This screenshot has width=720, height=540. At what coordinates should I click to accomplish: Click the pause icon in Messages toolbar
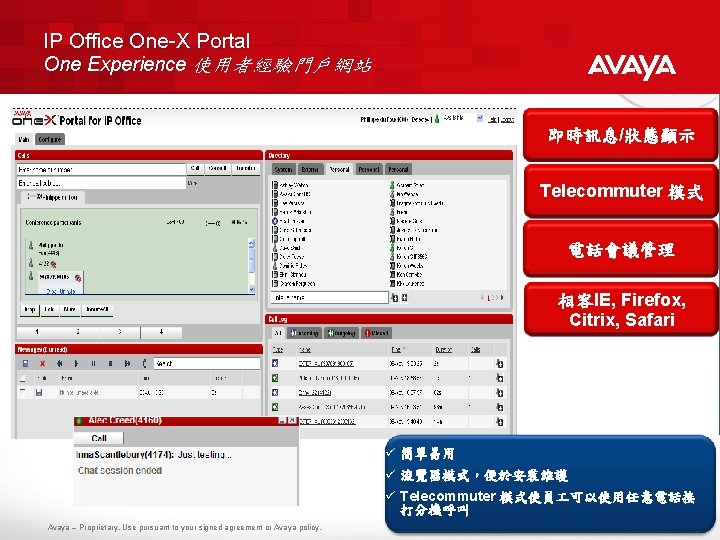coord(93,364)
